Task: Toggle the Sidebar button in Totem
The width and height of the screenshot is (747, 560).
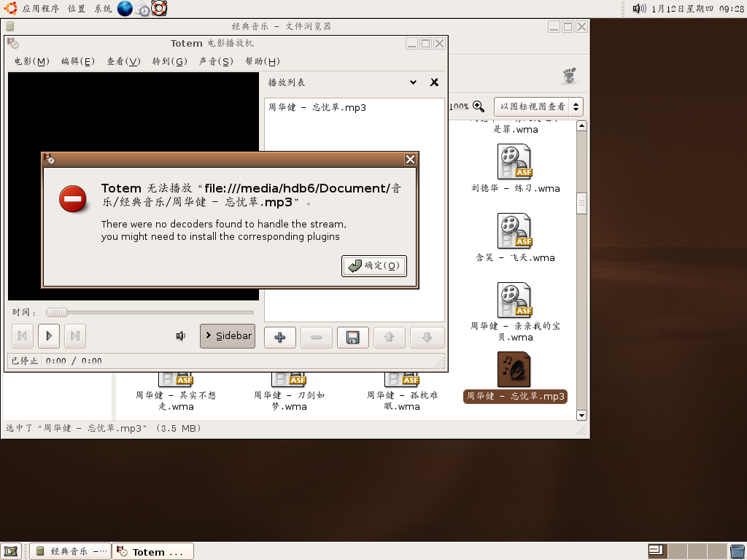Action: pos(228,336)
